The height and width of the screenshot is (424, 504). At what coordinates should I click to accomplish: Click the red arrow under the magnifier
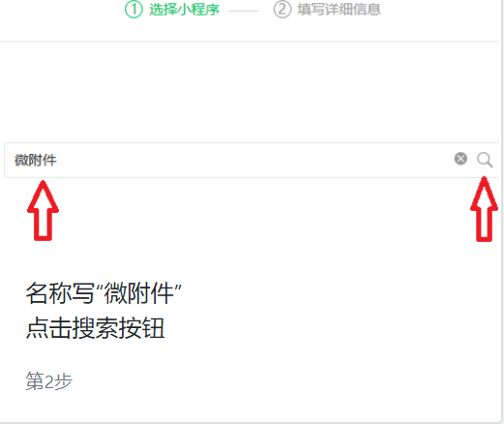tap(484, 209)
